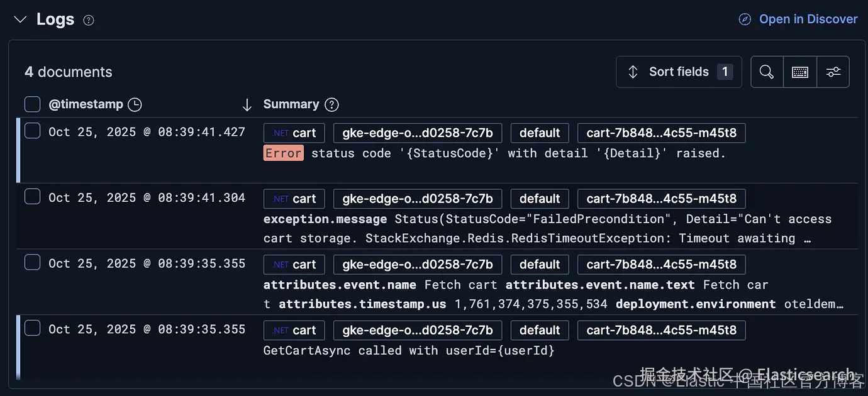Open the GetCartAsync log message
The image size is (868, 396).
point(409,350)
